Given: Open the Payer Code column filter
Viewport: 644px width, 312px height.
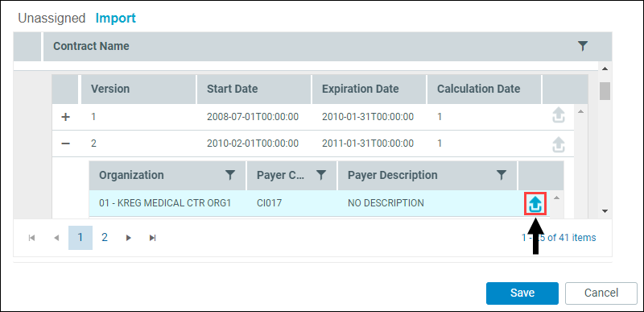Looking at the screenshot, I should (321, 175).
